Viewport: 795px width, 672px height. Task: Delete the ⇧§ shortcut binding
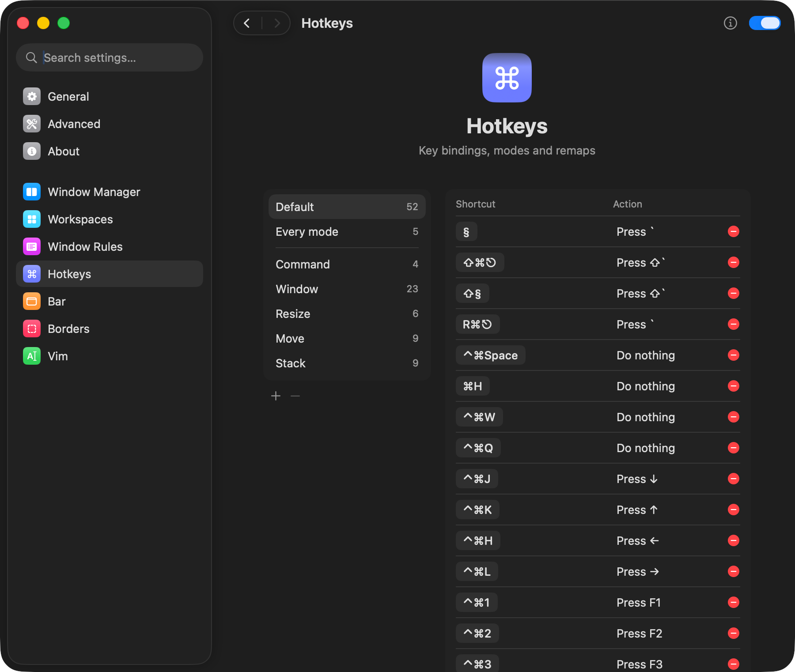click(x=734, y=293)
